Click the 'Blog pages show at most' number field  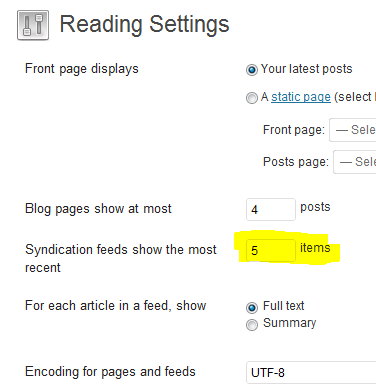(271, 209)
